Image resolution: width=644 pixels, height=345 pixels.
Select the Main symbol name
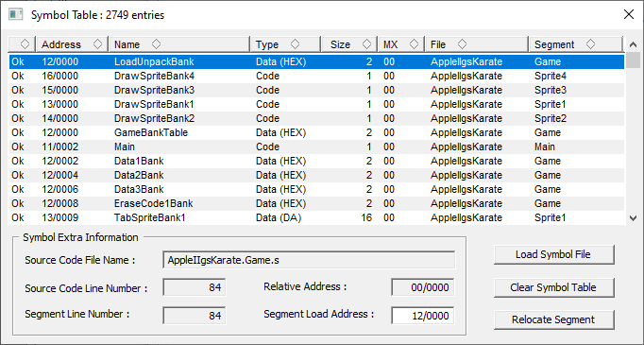tap(125, 147)
